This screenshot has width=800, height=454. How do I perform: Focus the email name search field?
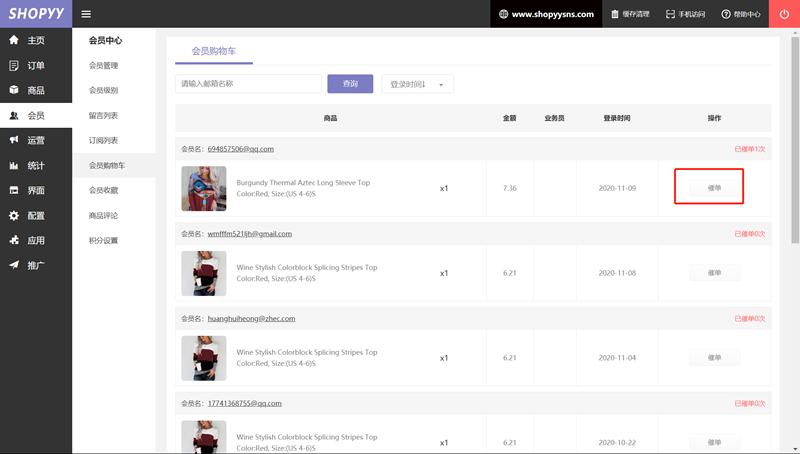tap(248, 84)
